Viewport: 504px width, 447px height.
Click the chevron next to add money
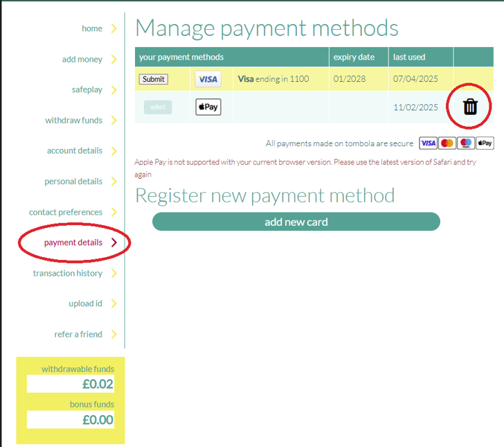[x=114, y=59]
